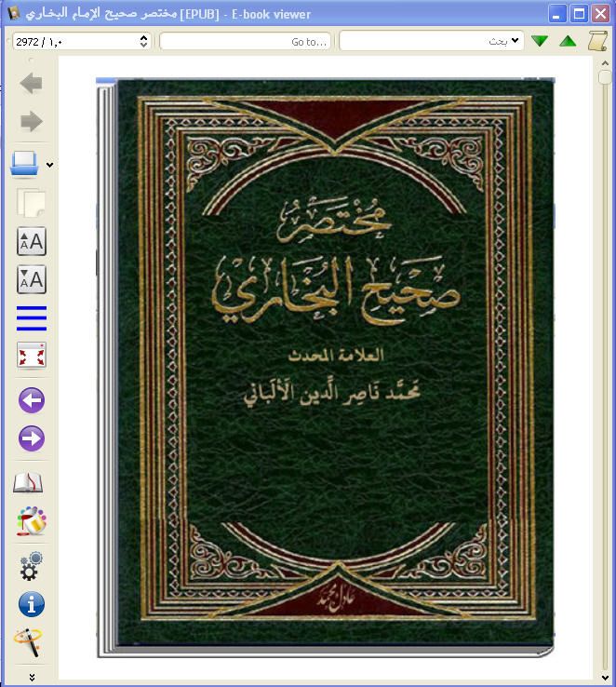Go back with the gray left arrow

pos(31,84)
